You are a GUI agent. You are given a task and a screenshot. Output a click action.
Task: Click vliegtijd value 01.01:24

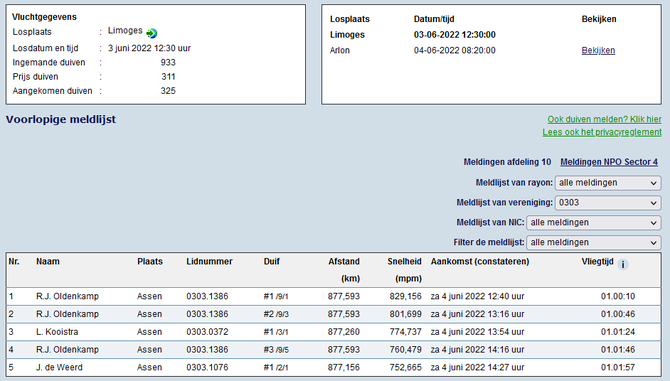pos(618,332)
